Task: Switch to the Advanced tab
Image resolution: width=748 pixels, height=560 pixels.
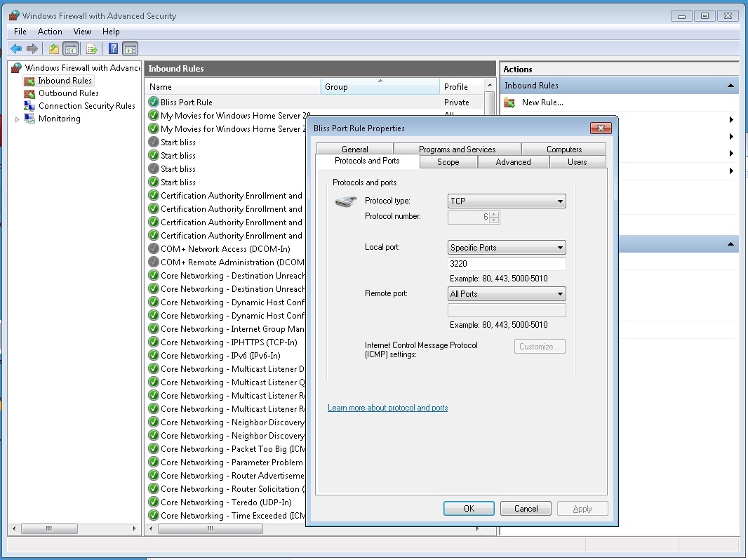Action: click(513, 162)
